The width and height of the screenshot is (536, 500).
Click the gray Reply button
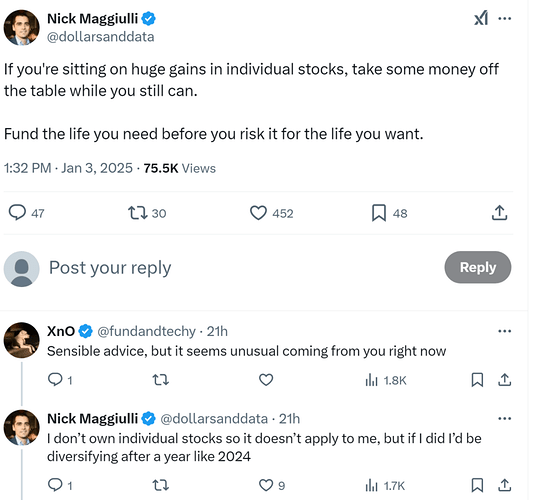(x=478, y=267)
